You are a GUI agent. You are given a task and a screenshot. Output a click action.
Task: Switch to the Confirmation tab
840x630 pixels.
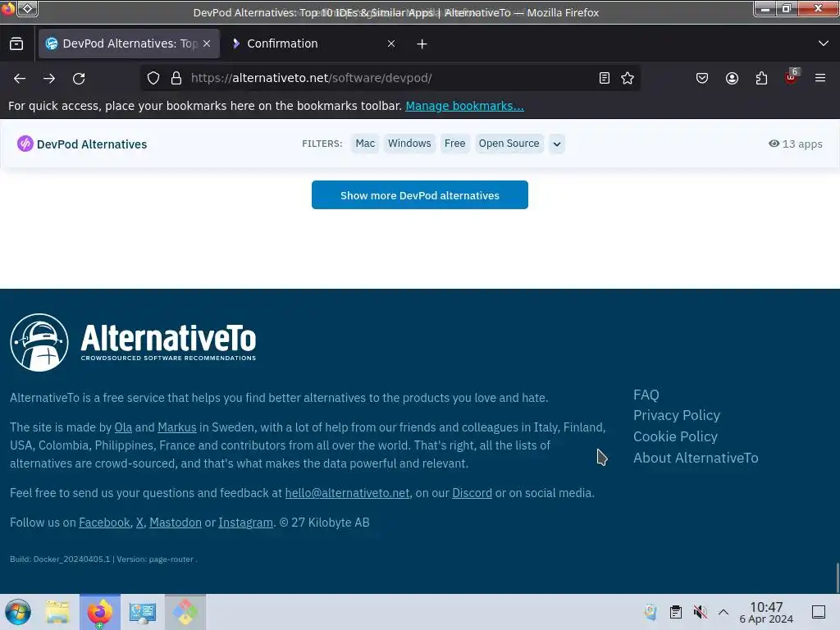click(x=314, y=44)
